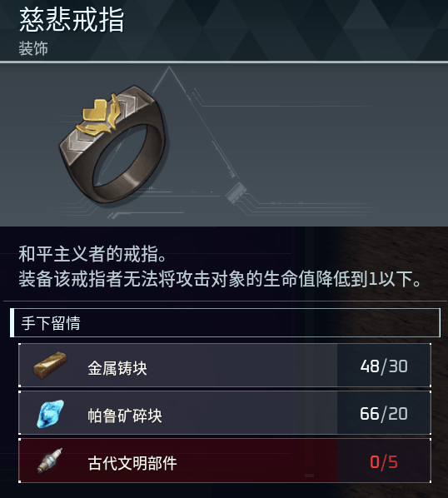Click the red 0/5 quantity counter
This screenshot has height=498, width=448.
[x=384, y=462]
